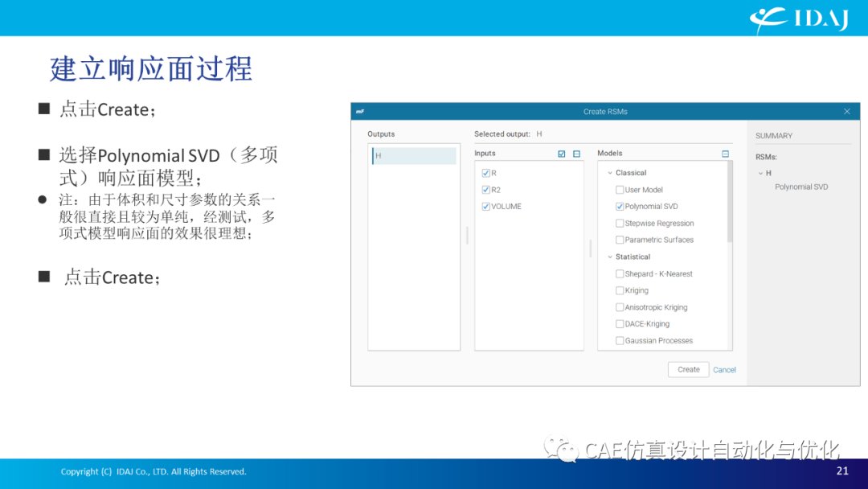Check the Parametric Surfaces model

point(620,240)
